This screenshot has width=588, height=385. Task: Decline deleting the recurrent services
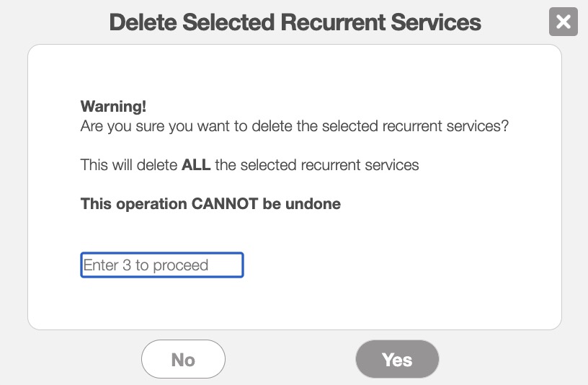tap(183, 359)
